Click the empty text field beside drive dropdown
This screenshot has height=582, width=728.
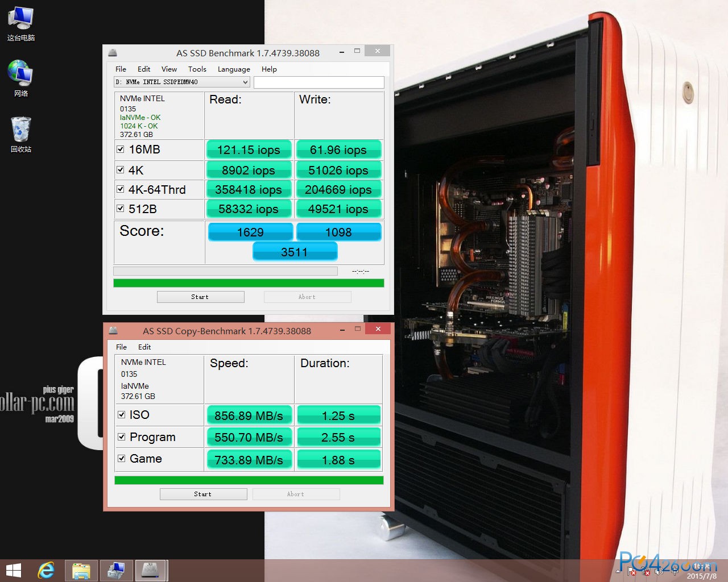(x=319, y=82)
